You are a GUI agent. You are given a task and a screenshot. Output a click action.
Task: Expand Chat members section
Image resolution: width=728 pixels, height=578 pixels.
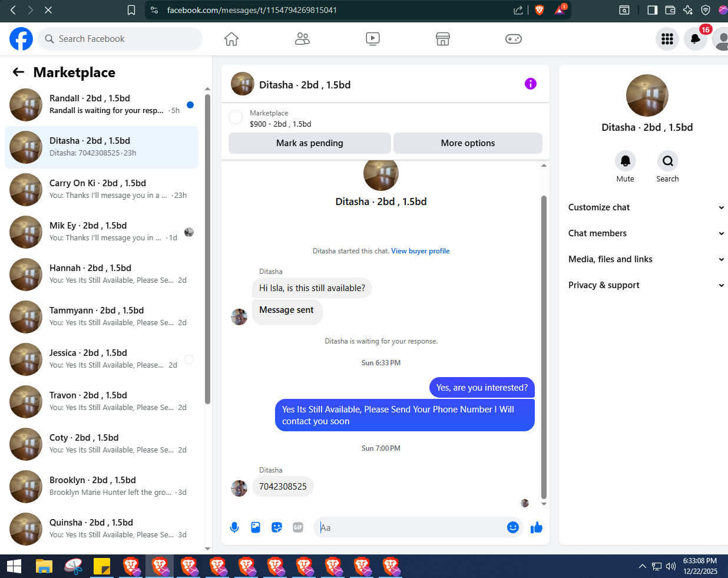(646, 233)
